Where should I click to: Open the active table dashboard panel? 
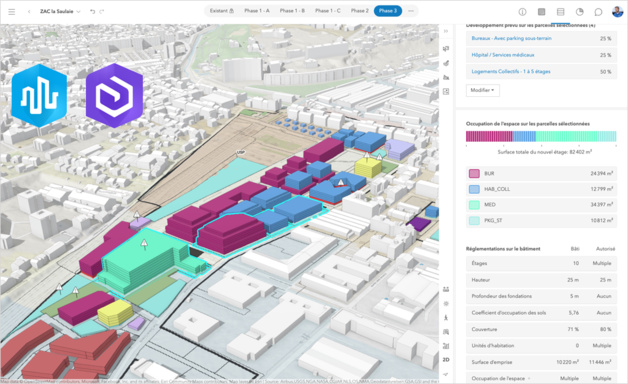pyautogui.click(x=560, y=12)
